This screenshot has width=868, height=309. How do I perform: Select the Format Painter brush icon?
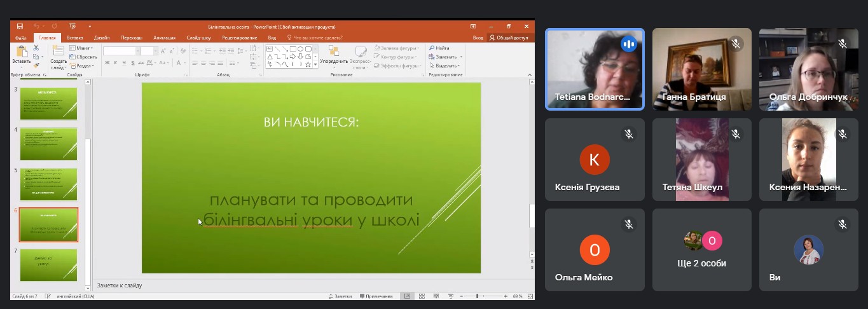36,65
